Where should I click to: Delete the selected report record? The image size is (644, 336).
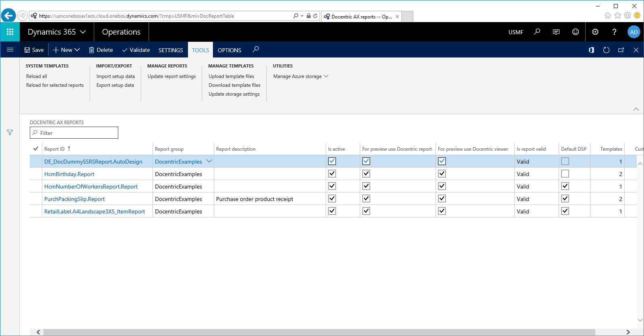tap(101, 50)
